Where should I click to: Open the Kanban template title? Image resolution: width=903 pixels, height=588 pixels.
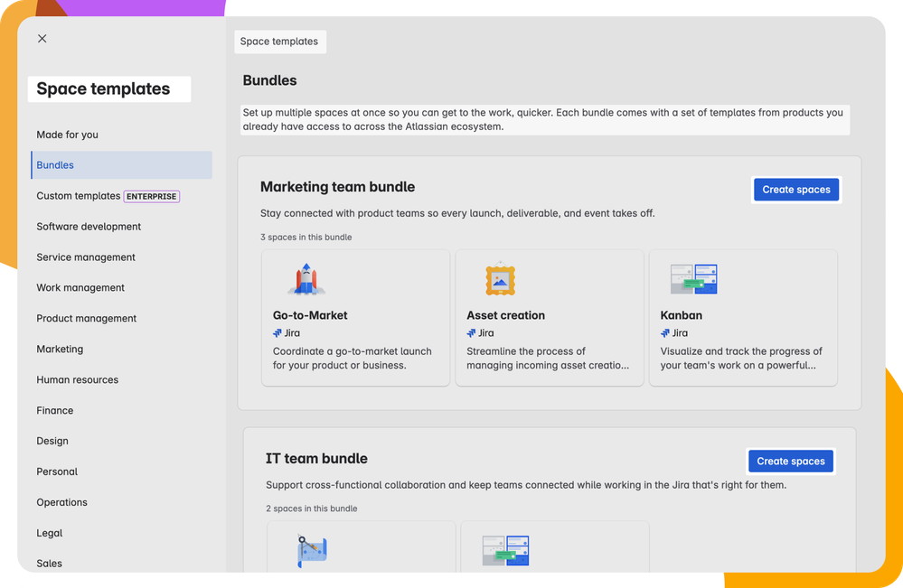pyautogui.click(x=682, y=315)
